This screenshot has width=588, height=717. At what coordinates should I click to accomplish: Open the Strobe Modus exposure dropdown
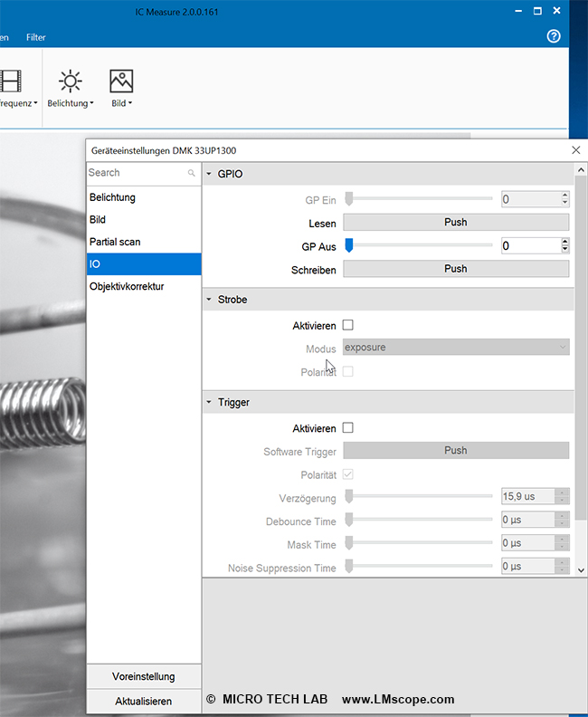[x=456, y=348]
